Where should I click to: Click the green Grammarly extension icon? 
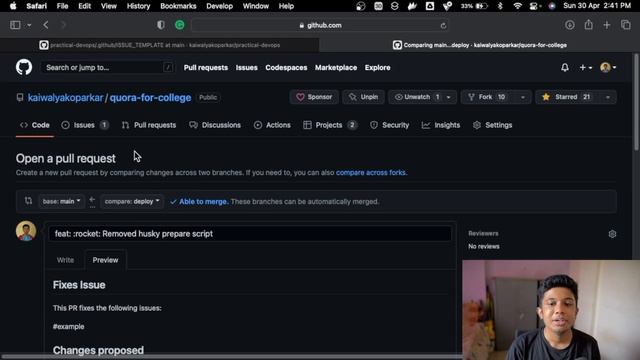[x=180, y=25]
